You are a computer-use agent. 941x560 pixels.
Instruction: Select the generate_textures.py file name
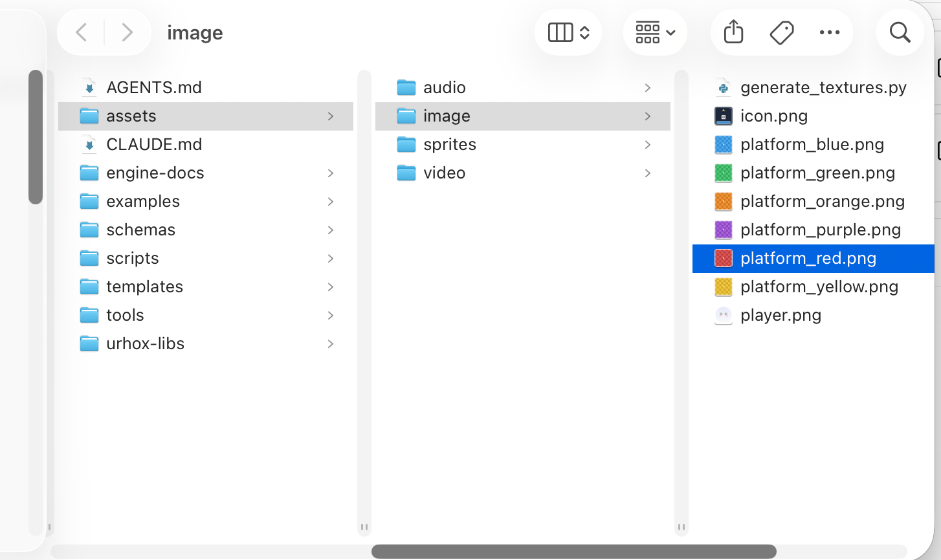(823, 87)
